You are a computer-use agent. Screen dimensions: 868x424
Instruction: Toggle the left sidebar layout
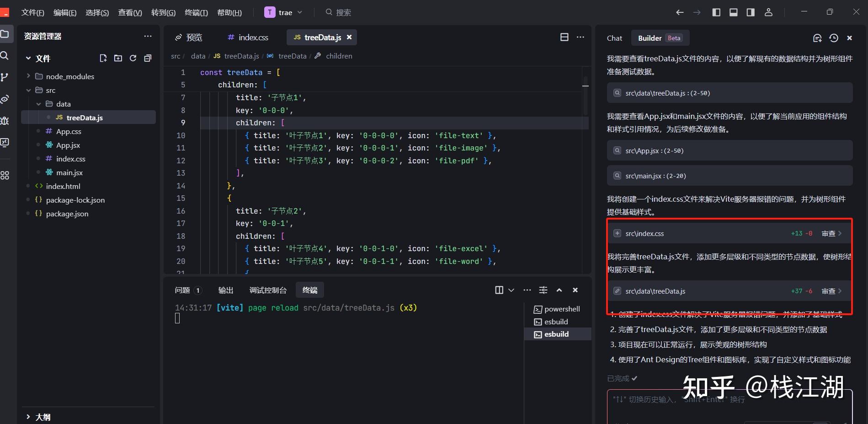click(x=716, y=12)
